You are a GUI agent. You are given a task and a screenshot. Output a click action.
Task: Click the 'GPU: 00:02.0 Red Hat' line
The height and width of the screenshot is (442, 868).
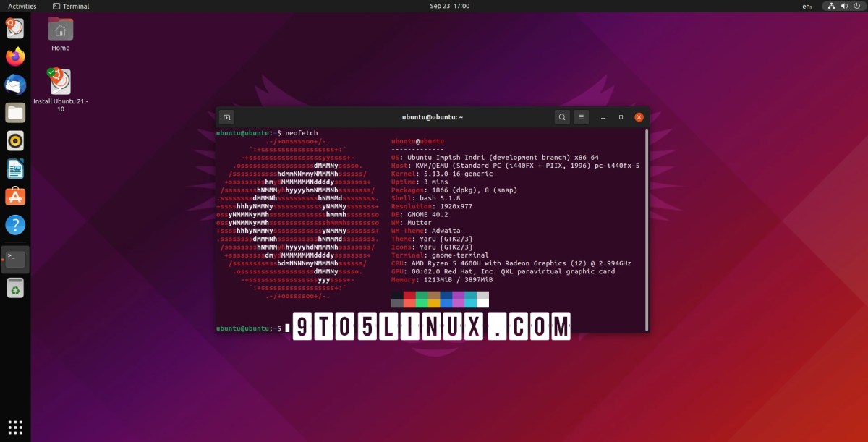[x=503, y=272]
